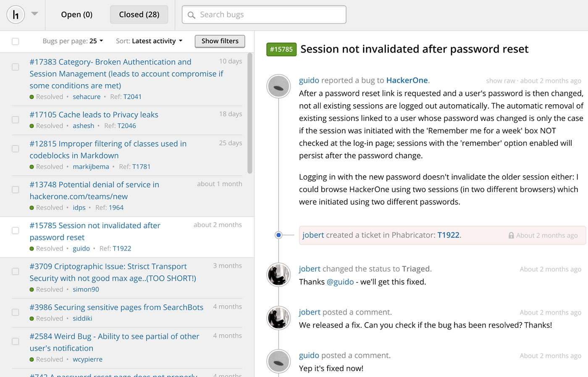Click the blue timeline marker dot on the ticket event
The width and height of the screenshot is (588, 377).
tap(278, 235)
